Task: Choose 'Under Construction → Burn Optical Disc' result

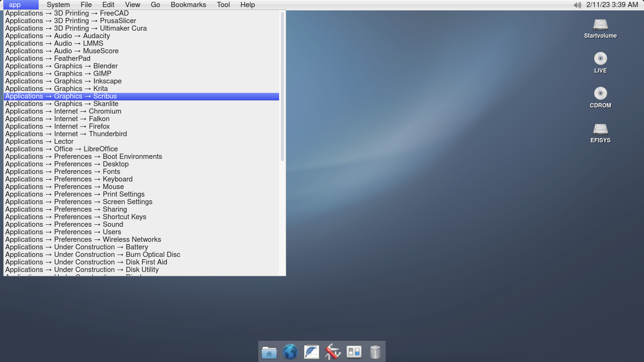Action: pyautogui.click(x=141, y=255)
